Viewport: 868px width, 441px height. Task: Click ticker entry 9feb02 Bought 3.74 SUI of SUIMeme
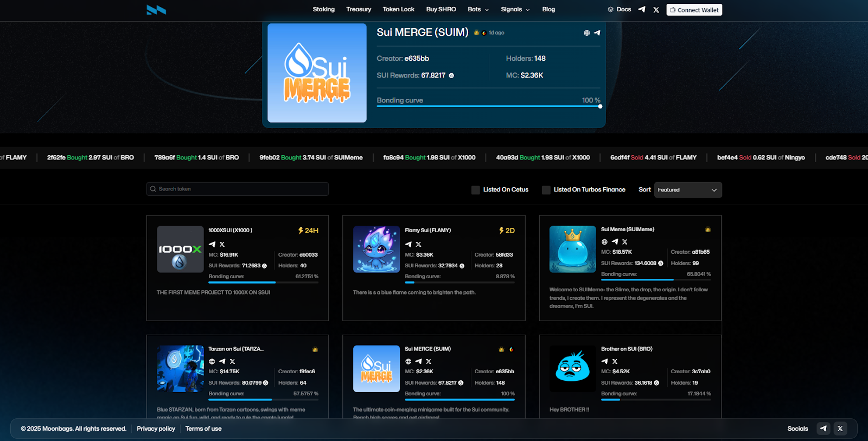[311, 158]
